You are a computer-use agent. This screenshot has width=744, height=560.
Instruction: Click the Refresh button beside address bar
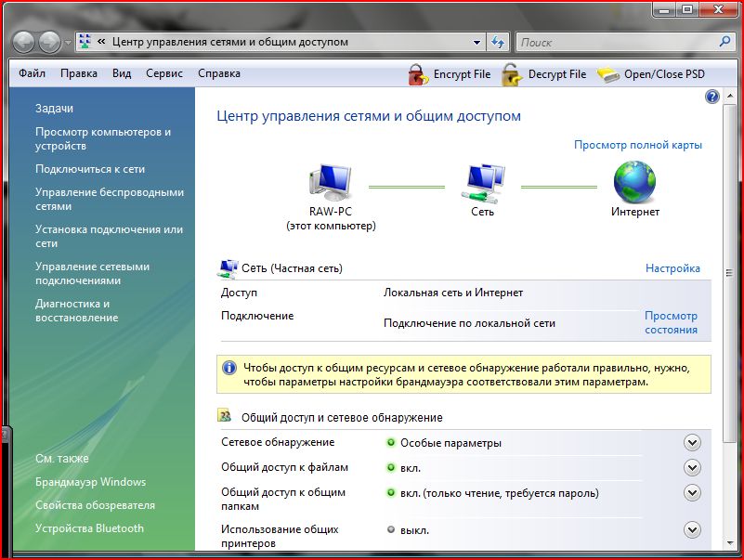[498, 42]
